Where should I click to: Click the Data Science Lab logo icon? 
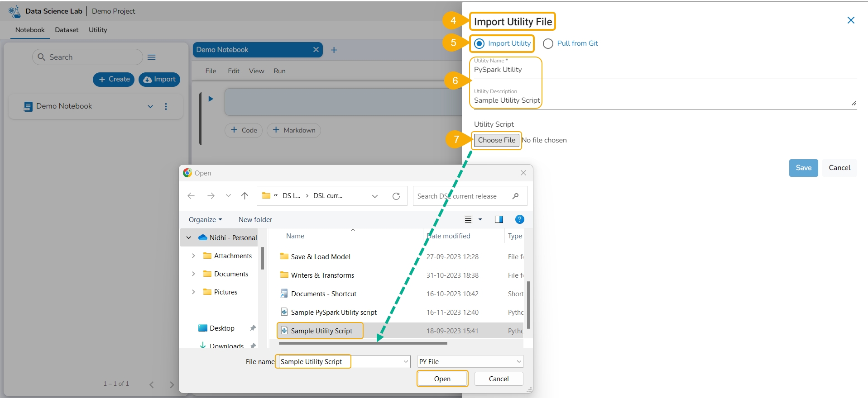coord(14,11)
